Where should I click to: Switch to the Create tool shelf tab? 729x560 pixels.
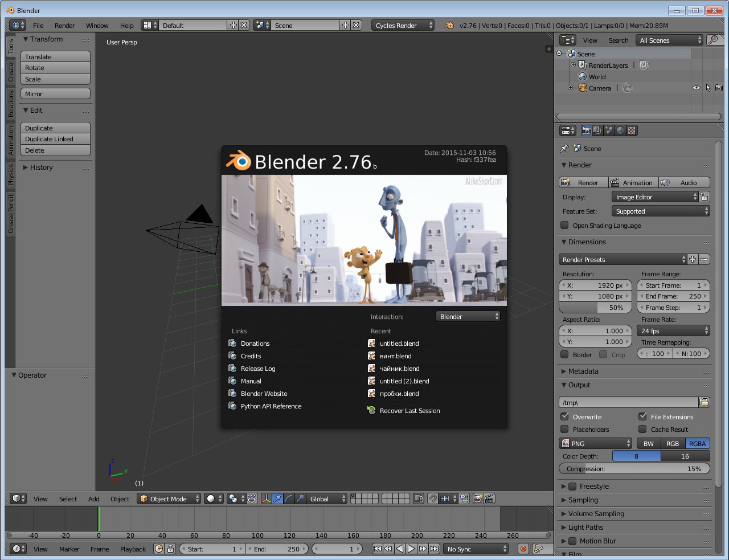[10, 72]
